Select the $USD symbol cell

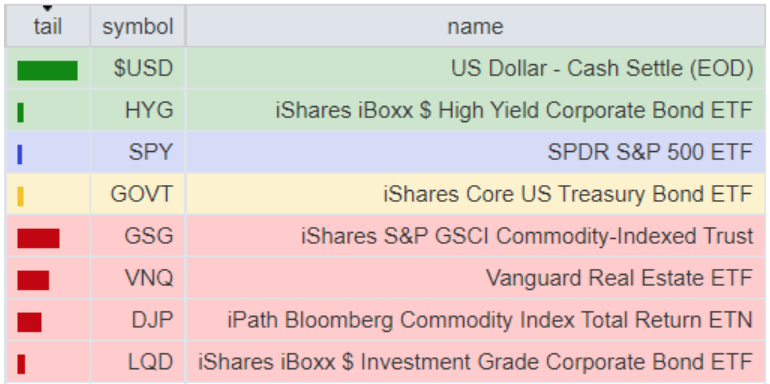tap(138, 68)
